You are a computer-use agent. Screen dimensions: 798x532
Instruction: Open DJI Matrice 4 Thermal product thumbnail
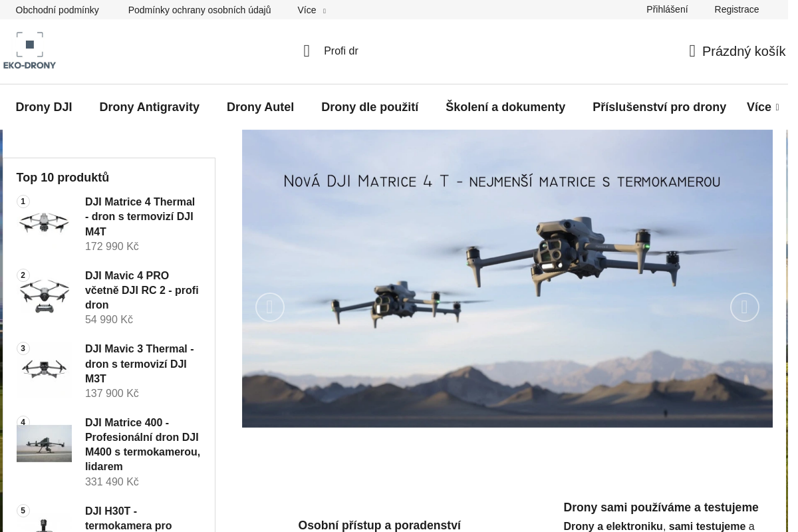44,223
